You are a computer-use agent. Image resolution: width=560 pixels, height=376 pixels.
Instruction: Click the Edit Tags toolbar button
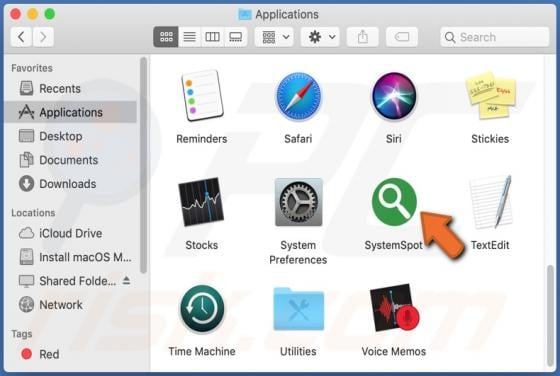coord(402,37)
